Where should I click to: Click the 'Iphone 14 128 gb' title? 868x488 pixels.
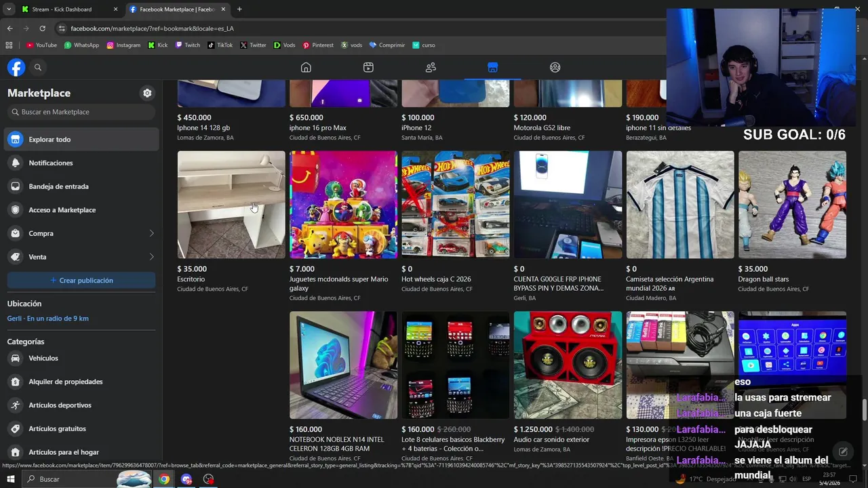point(203,127)
